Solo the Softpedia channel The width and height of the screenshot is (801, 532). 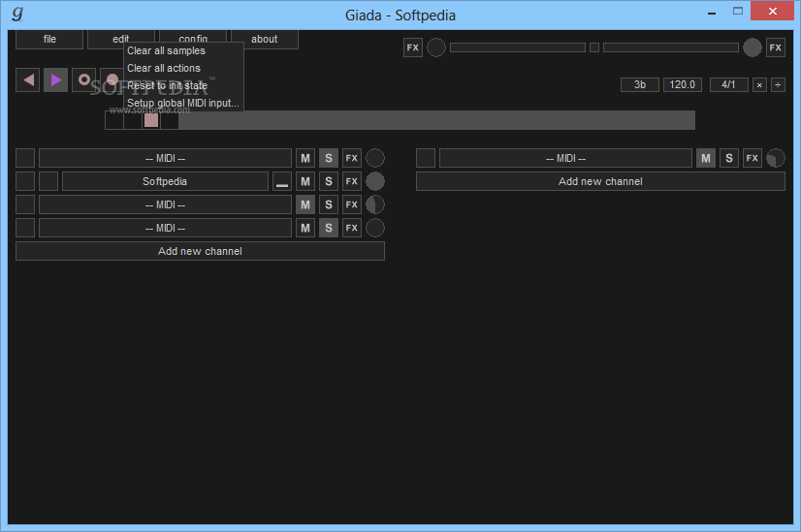tap(329, 181)
